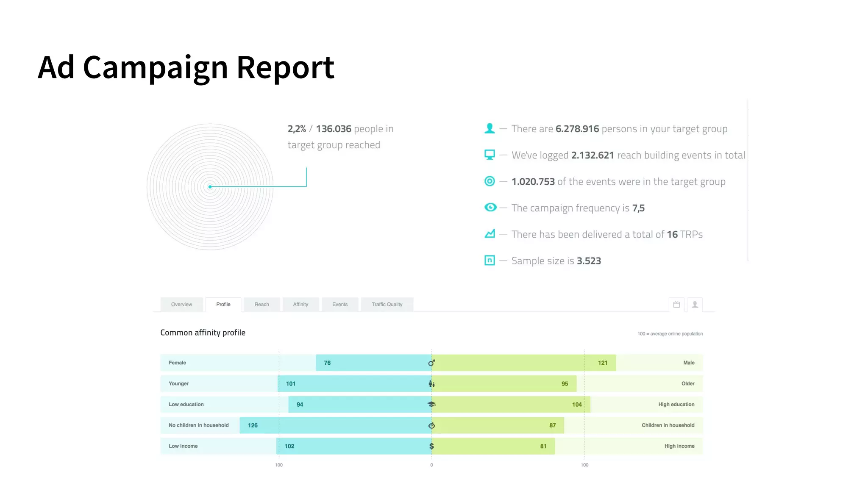This screenshot has height=488, width=868.
Task: Open the Overview tab
Action: pyautogui.click(x=181, y=305)
